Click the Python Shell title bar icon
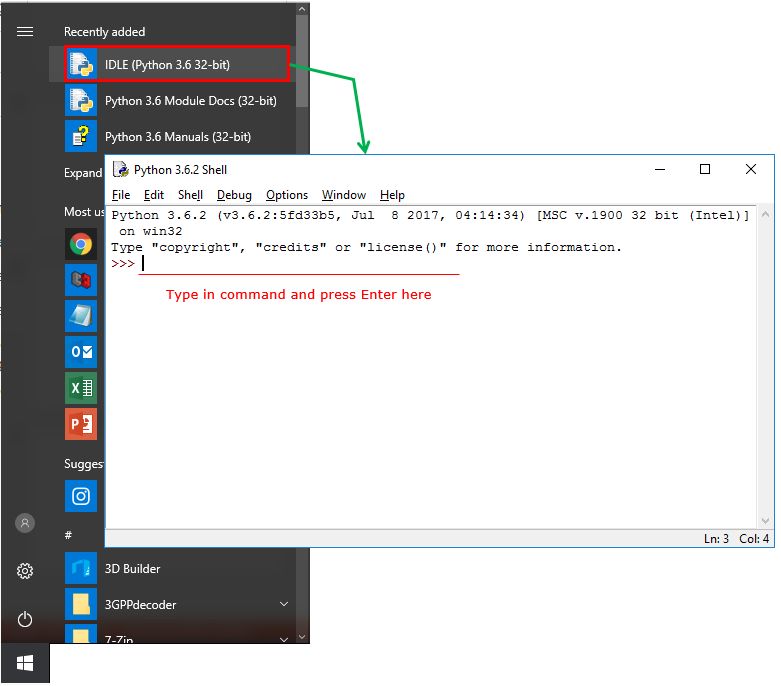781x686 pixels. 121,169
